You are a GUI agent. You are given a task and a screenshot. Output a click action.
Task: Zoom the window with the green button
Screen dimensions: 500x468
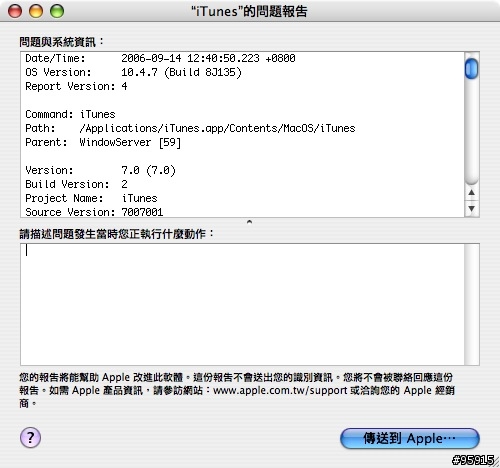57,11
